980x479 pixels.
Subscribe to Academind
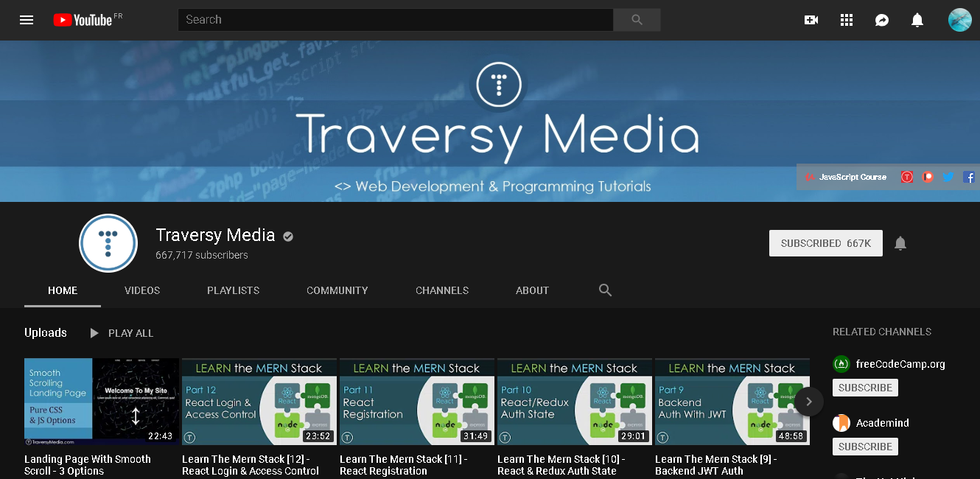[x=865, y=447]
